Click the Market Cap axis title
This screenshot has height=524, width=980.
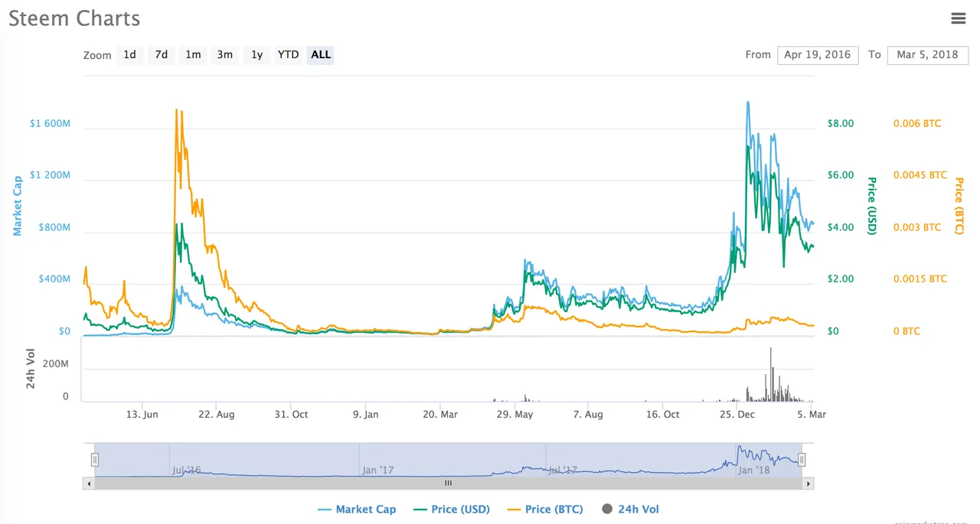(17, 206)
